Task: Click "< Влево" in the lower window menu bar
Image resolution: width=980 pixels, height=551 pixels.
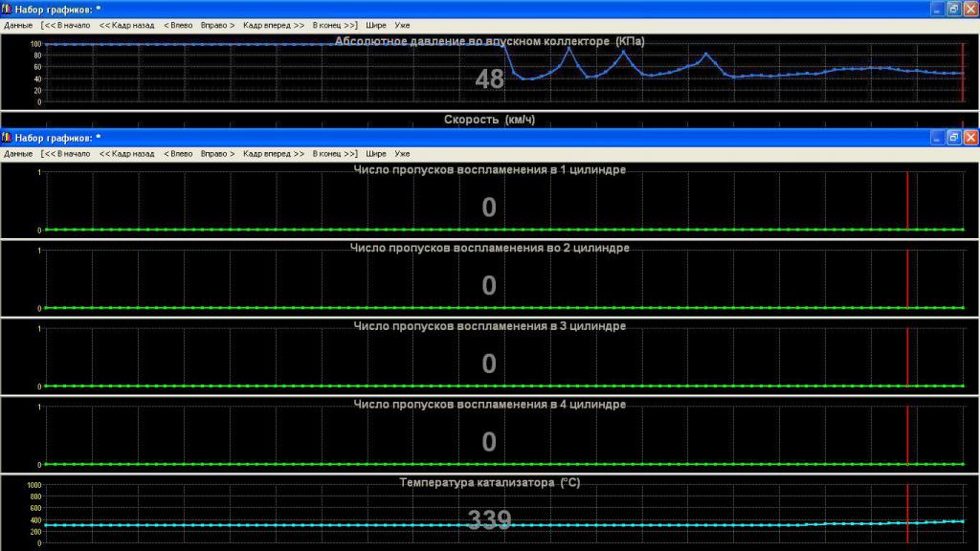Action: click(177, 153)
